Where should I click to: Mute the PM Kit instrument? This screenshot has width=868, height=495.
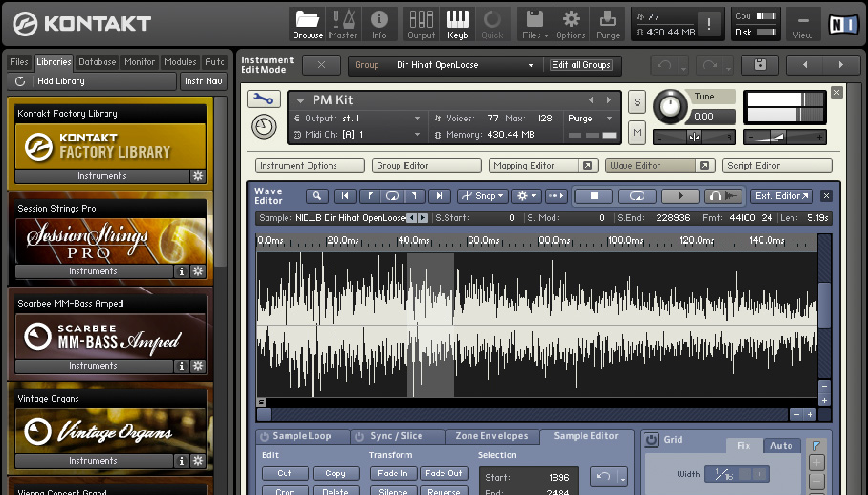[637, 133]
